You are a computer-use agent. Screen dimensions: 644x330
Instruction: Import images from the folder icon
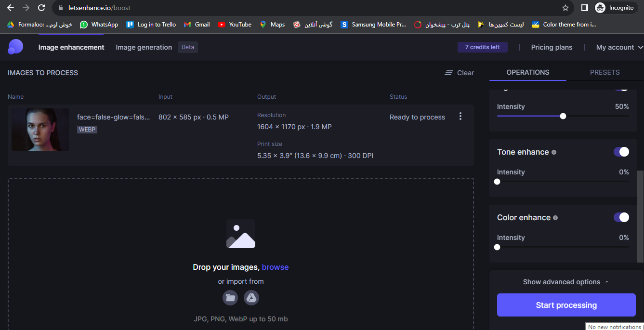point(230,298)
